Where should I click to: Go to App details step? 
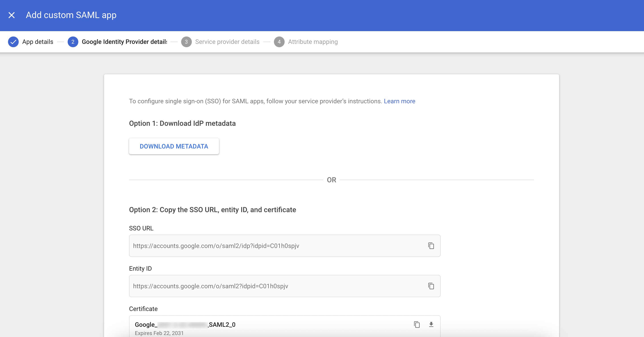(x=38, y=42)
